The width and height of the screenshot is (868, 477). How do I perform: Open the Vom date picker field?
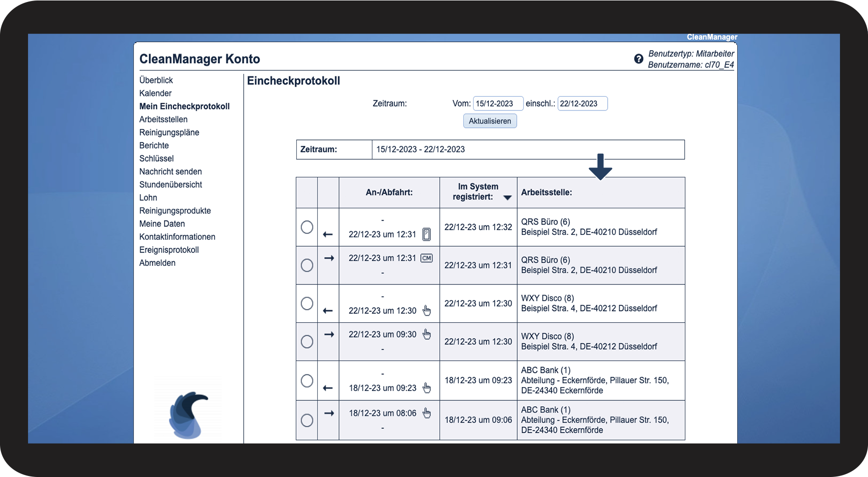tap(498, 104)
